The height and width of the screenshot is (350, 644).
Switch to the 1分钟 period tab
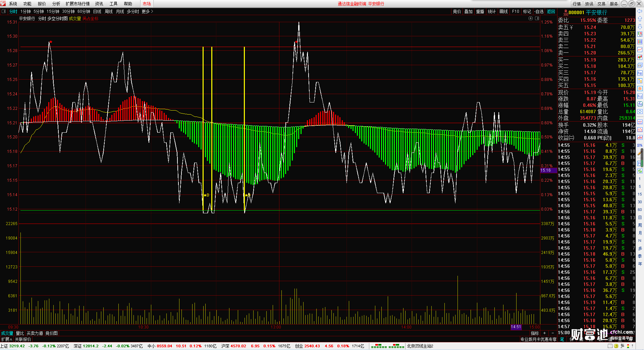tap(25, 11)
